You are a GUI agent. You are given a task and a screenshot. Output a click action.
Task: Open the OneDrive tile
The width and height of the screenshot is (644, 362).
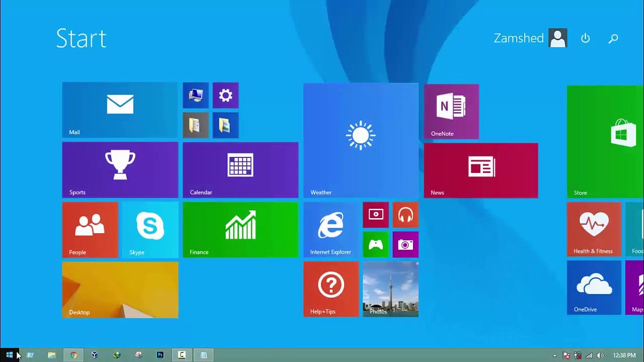coord(594,288)
